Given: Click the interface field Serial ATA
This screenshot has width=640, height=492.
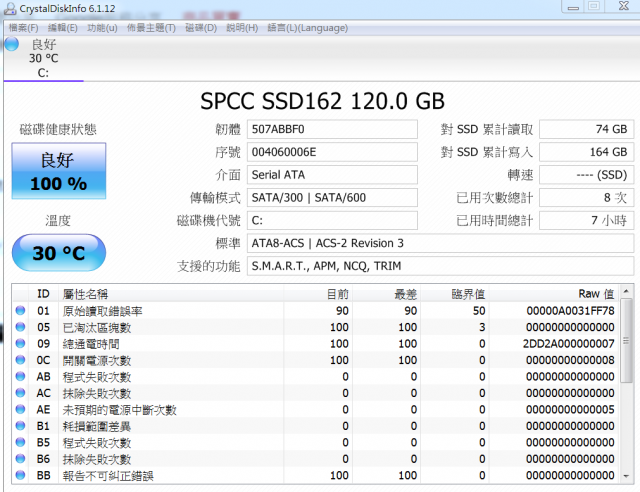Looking at the screenshot, I should click(332, 175).
